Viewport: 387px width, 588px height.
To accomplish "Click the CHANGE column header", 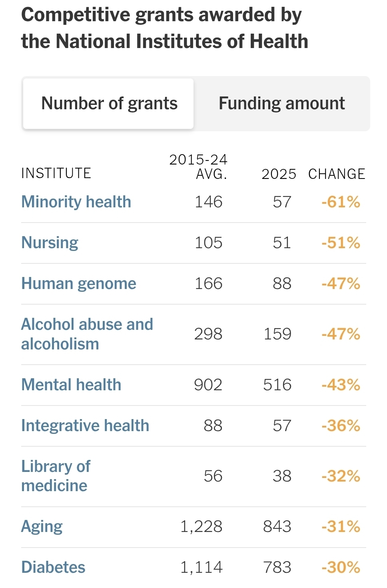I will (337, 174).
